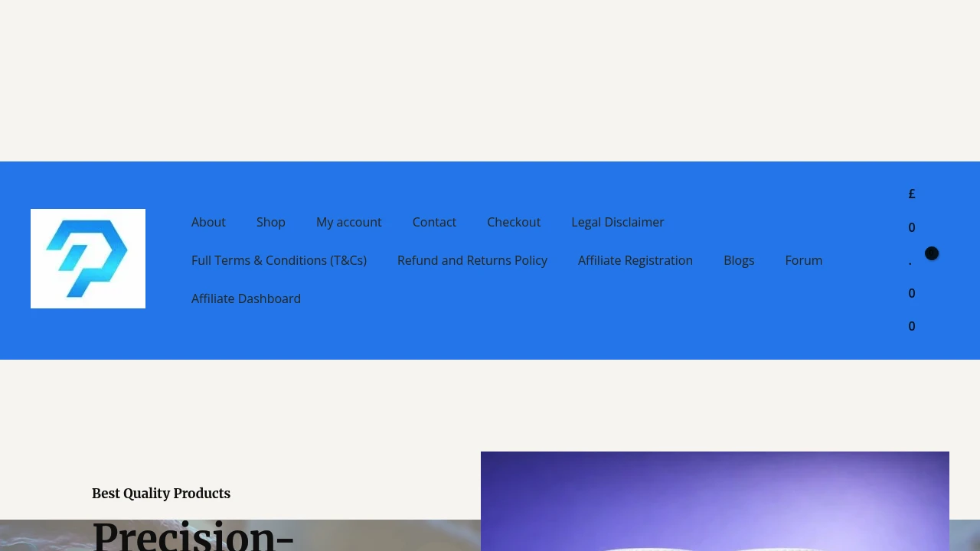
Task: View the Legal Disclaimer
Action: pos(618,222)
